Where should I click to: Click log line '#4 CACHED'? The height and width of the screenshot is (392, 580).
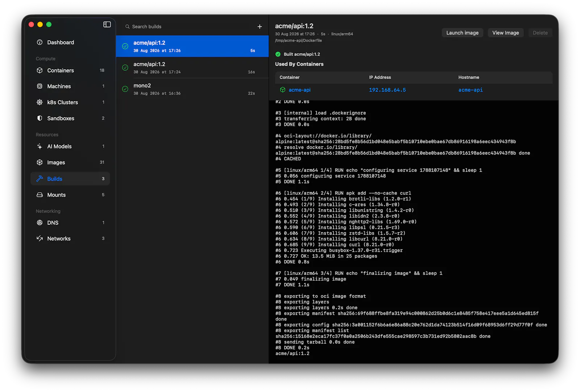[288, 159]
